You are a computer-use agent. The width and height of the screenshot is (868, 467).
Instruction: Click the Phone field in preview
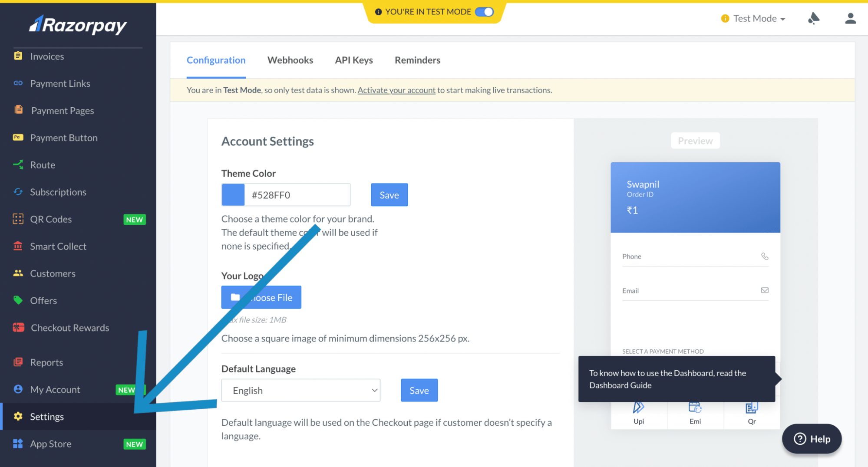pos(695,256)
